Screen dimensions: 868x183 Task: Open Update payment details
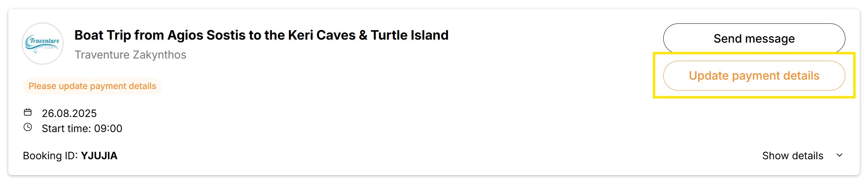754,75
